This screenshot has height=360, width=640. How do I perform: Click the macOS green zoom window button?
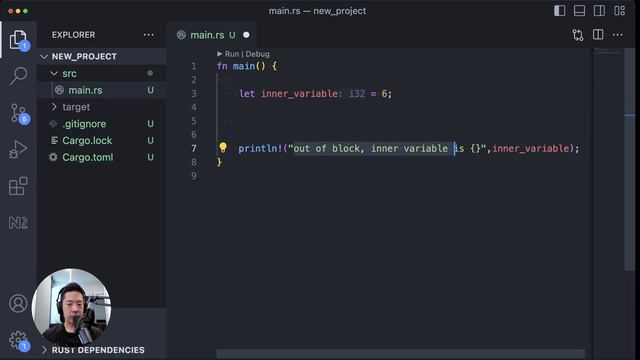[25, 11]
